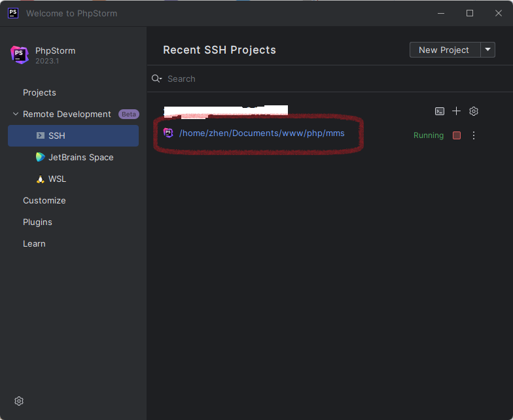Go to the Projects section
Viewport: 513px width, 420px height.
click(x=39, y=92)
